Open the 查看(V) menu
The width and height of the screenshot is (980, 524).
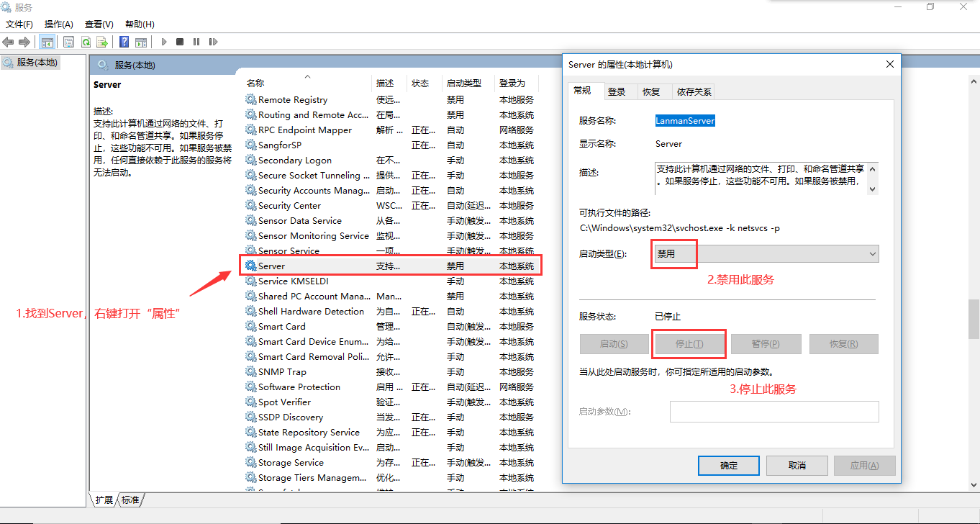click(99, 24)
